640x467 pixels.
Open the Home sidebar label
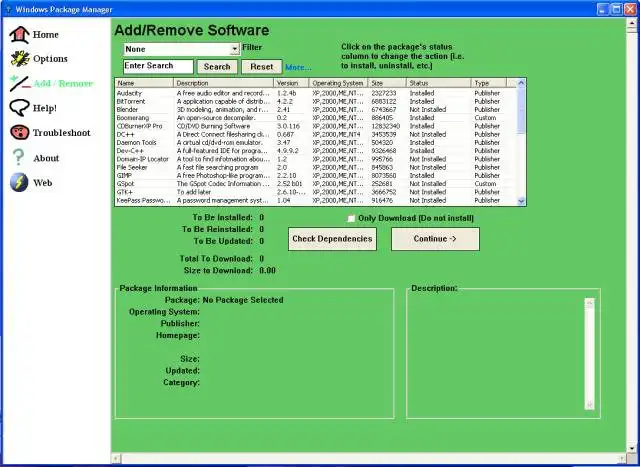click(46, 35)
